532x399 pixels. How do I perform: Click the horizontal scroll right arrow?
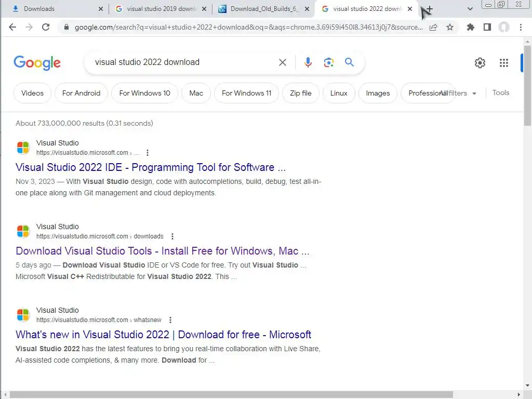pyautogui.click(x=519, y=395)
